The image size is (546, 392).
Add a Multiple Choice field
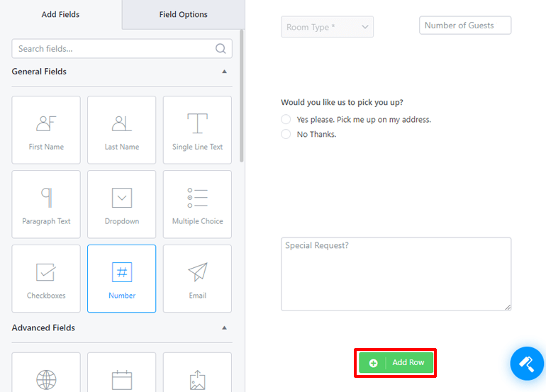coord(197,204)
